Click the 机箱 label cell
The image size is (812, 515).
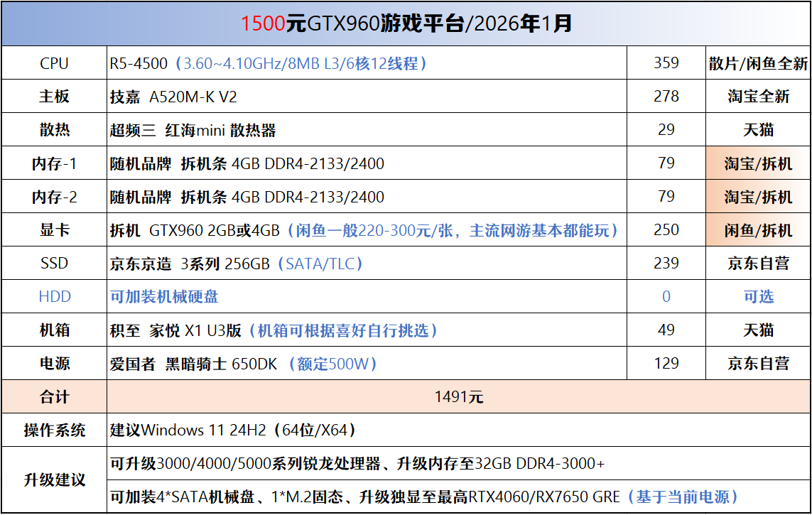pyautogui.click(x=55, y=330)
